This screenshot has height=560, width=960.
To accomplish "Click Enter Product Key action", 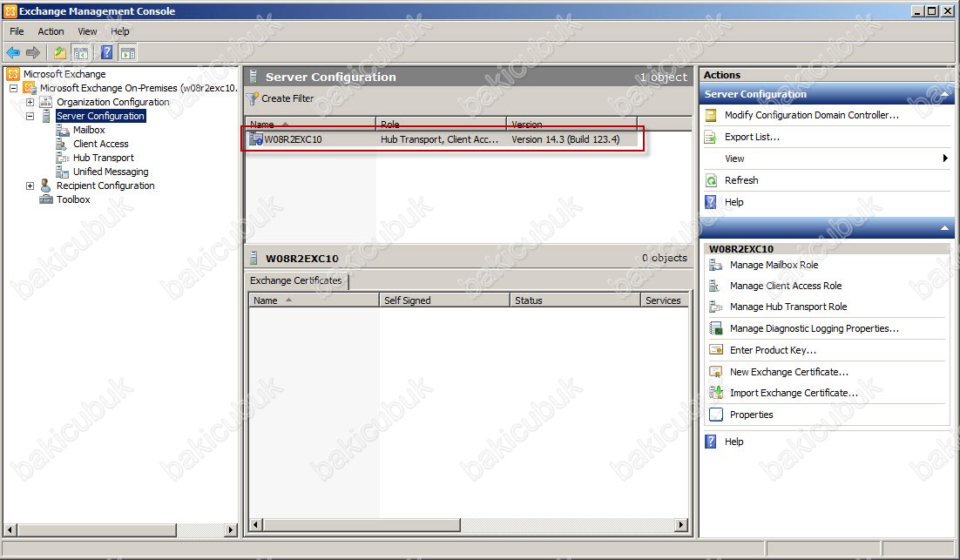I will (774, 350).
